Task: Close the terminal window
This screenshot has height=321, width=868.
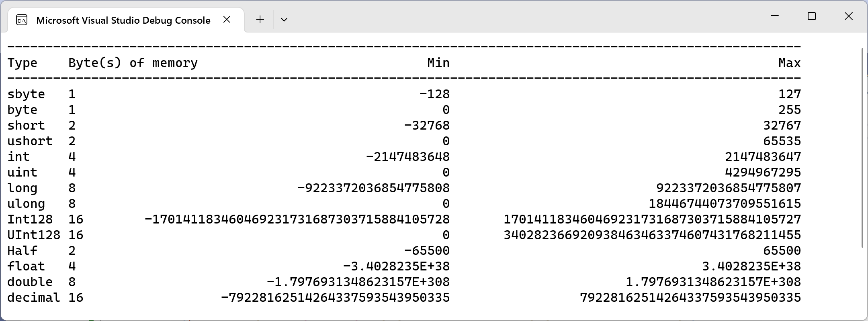Action: [x=849, y=16]
